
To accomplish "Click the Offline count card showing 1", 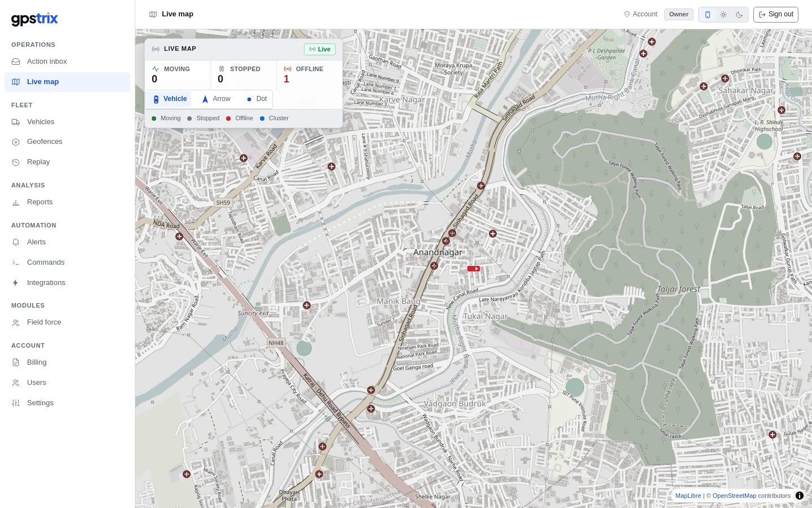I will click(310, 75).
